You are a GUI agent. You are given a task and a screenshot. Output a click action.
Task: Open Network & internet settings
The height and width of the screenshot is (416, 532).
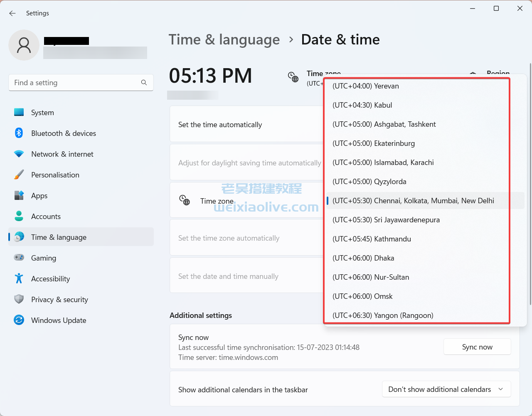click(62, 154)
